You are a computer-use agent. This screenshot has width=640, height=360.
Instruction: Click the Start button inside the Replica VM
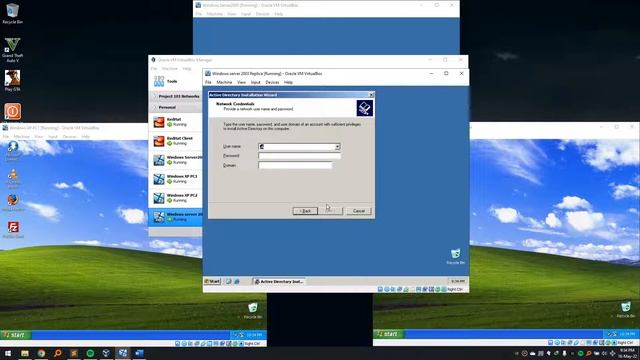[212, 282]
